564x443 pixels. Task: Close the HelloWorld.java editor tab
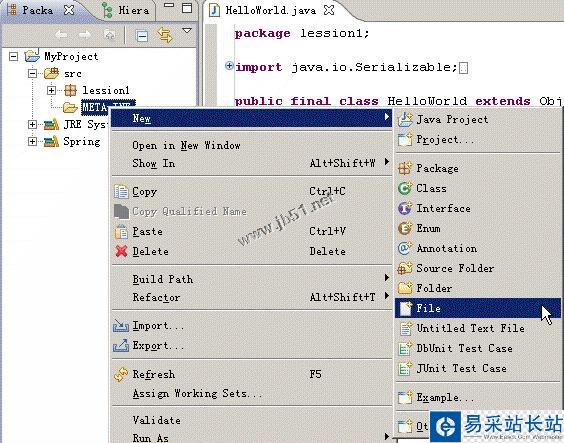click(329, 10)
